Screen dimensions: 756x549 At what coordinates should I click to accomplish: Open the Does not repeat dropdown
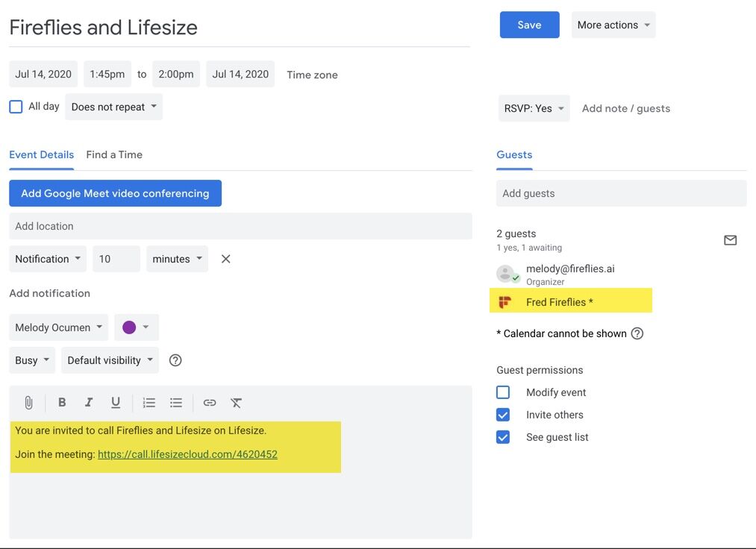113,107
